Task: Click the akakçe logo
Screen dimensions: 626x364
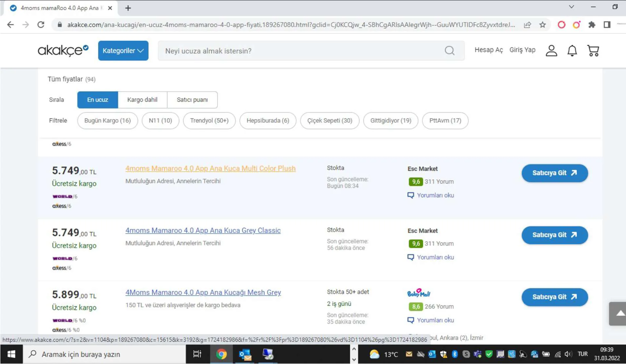Action: [x=63, y=50]
